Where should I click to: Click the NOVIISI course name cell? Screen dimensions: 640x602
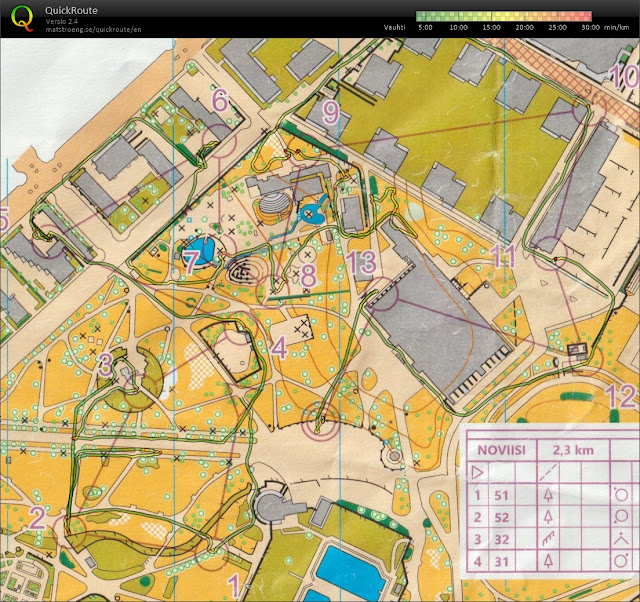(x=501, y=450)
